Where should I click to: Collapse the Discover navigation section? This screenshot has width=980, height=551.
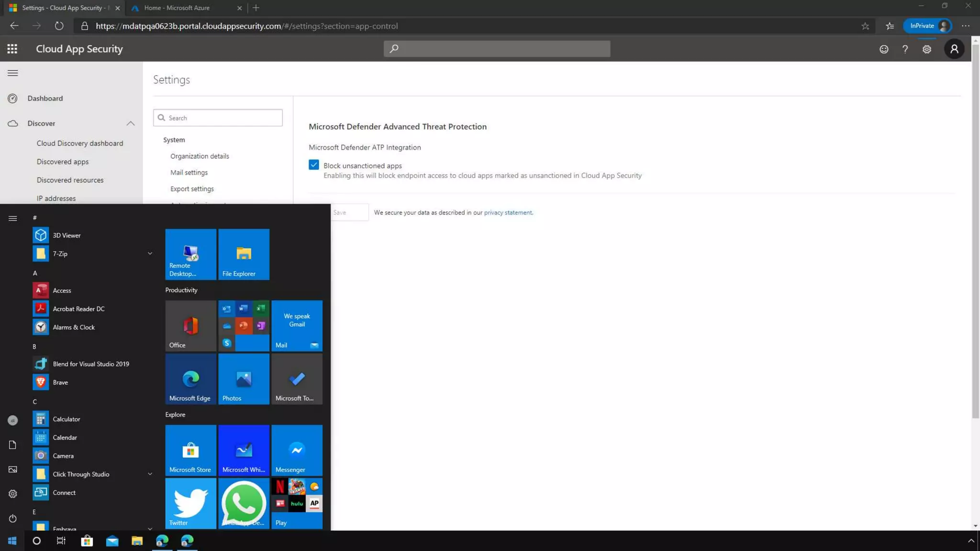[130, 123]
